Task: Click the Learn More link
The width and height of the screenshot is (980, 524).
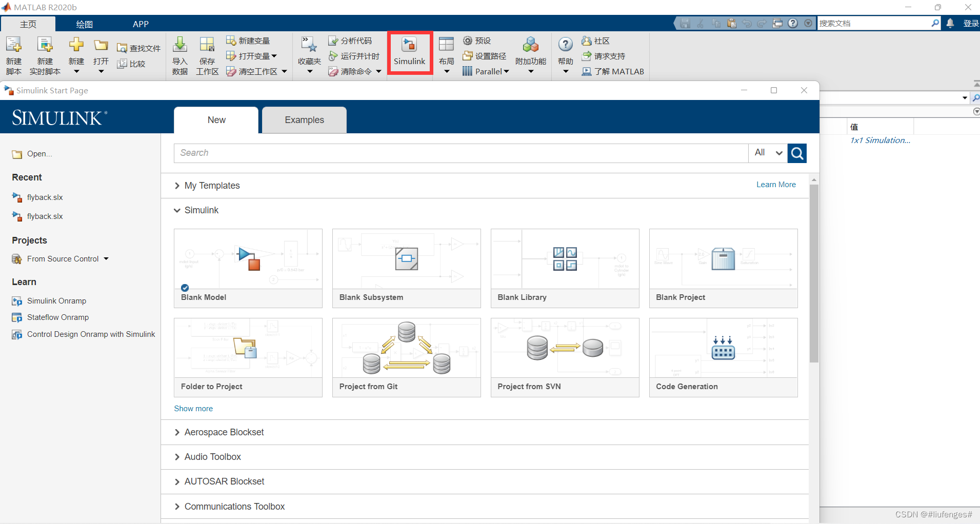Action: point(776,185)
